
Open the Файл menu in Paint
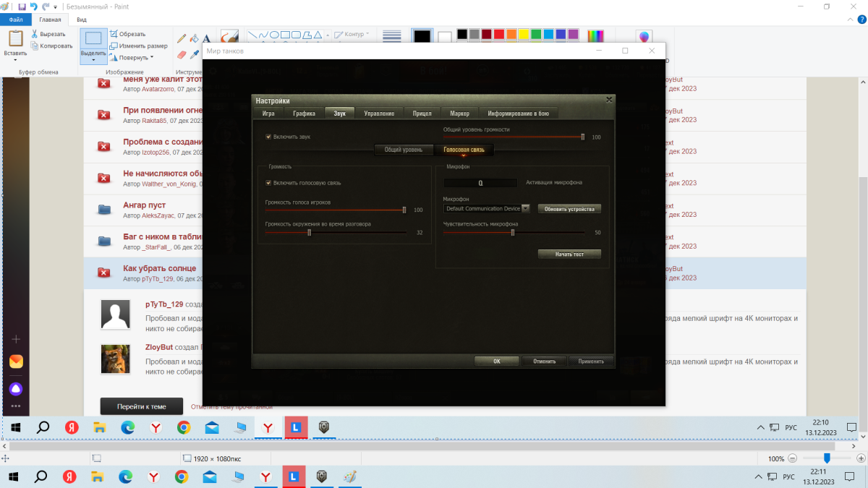coord(15,20)
